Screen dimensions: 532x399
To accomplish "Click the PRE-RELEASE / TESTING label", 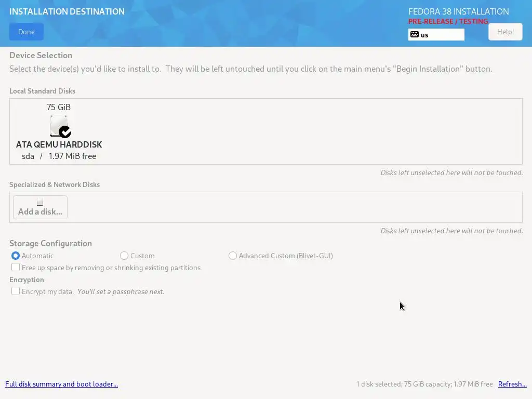I will (x=448, y=21).
